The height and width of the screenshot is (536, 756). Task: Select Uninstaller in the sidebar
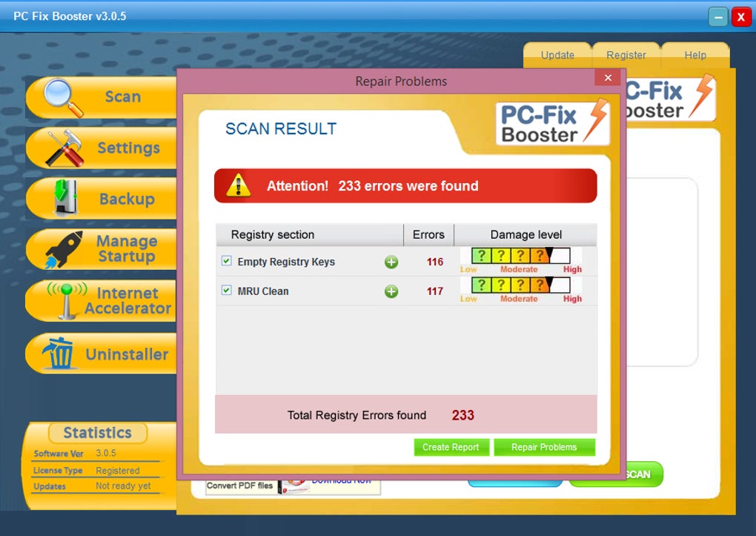(102, 354)
